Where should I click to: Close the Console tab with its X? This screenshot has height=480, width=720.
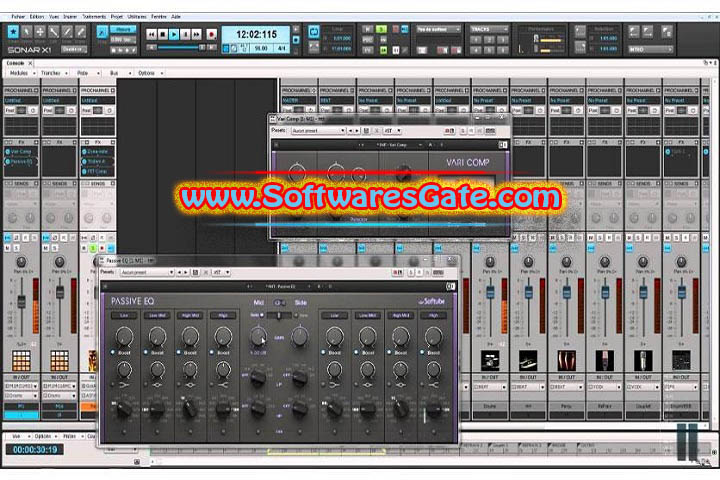point(30,63)
